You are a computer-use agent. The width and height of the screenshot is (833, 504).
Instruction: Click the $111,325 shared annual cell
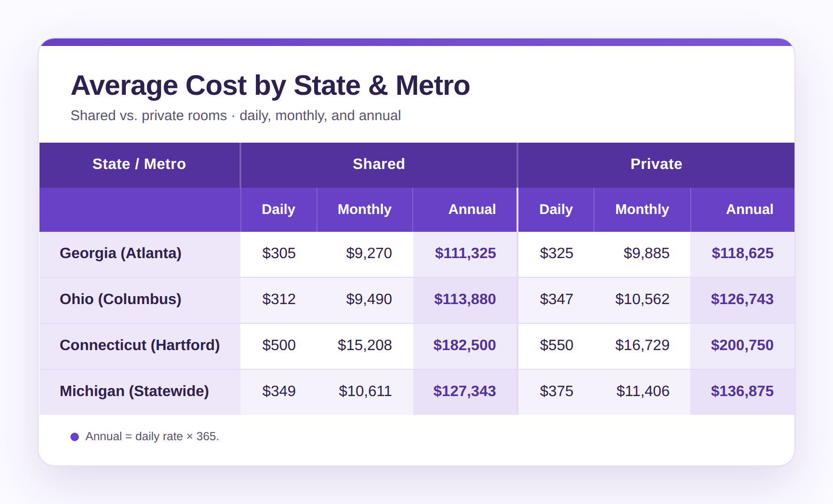coord(465,253)
